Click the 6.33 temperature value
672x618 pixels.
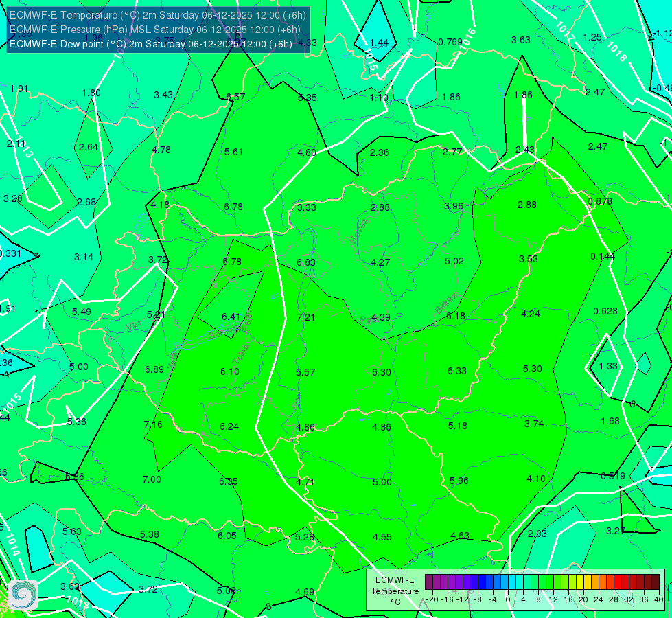point(457,371)
